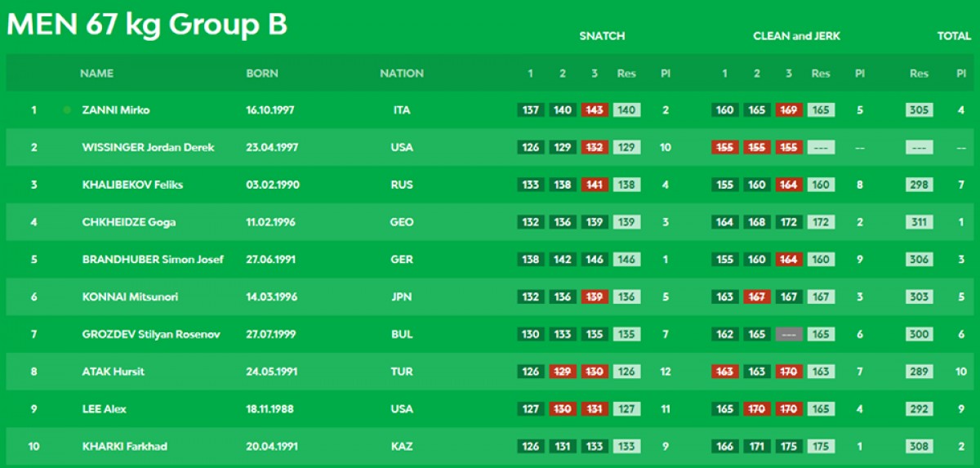Click Zanni's failed 143 snatch attempt

(x=594, y=110)
